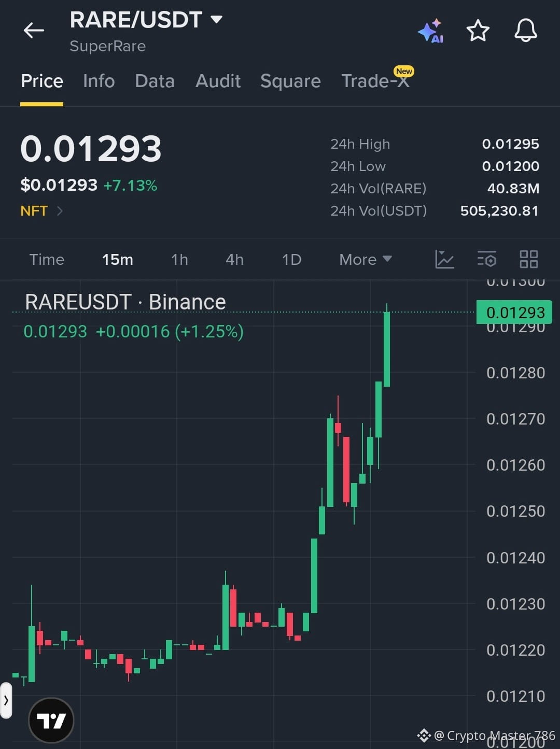The height and width of the screenshot is (749, 560).
Task: Open the Audit tab
Action: pos(218,81)
